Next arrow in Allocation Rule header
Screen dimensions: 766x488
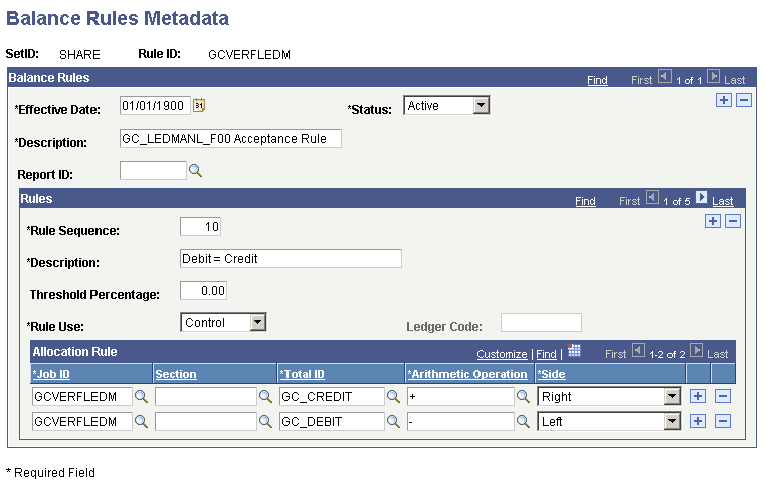697,350
